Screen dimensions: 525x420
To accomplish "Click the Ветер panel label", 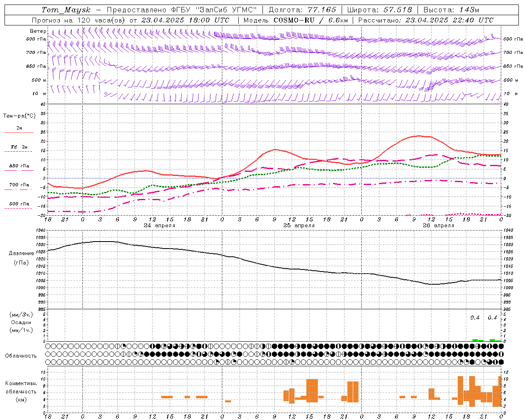I will click(x=38, y=31).
